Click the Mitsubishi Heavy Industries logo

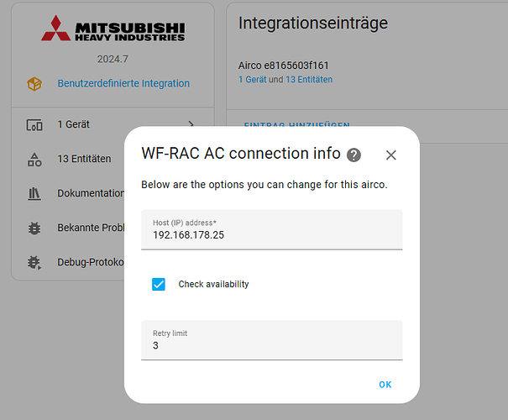[113, 29]
